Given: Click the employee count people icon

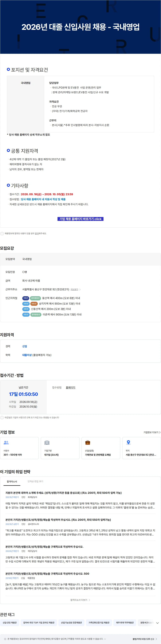Looking at the screenshot, I should pos(6,442).
